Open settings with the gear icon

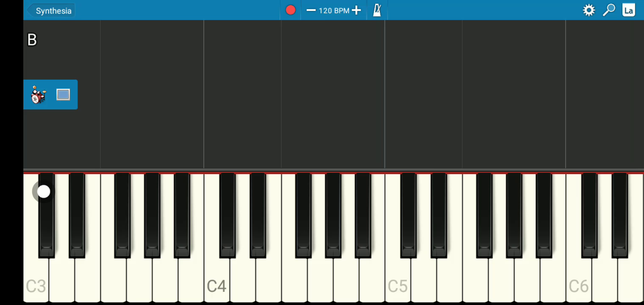pyautogui.click(x=589, y=10)
